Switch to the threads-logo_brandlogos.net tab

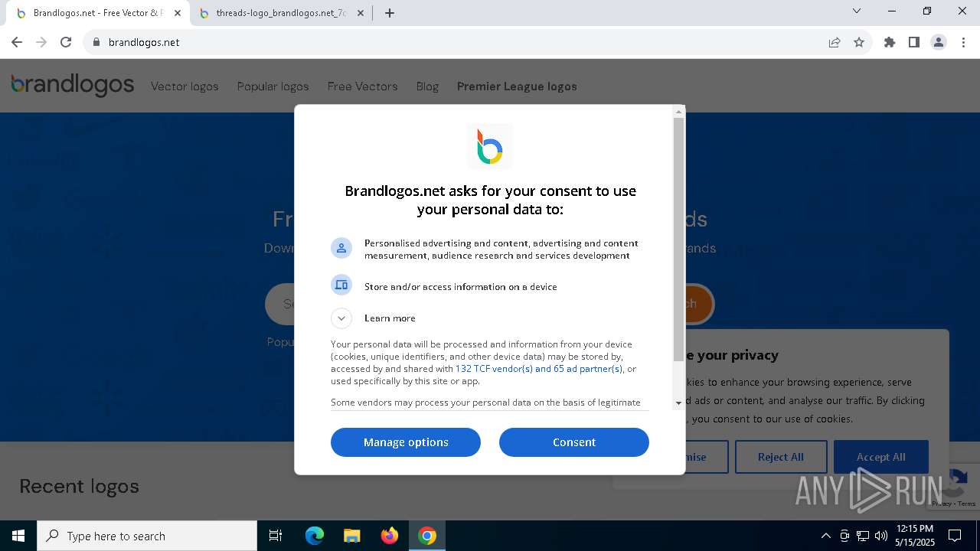280,13
